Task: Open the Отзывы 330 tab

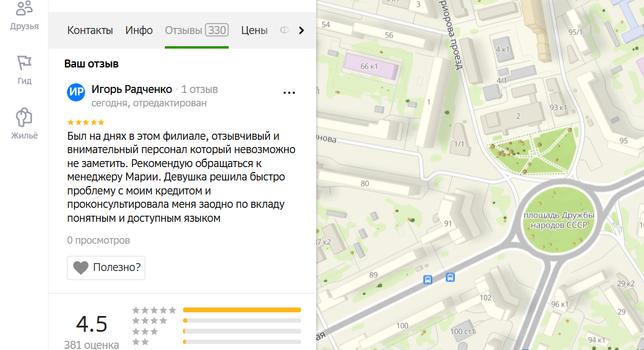Action: pos(197,30)
